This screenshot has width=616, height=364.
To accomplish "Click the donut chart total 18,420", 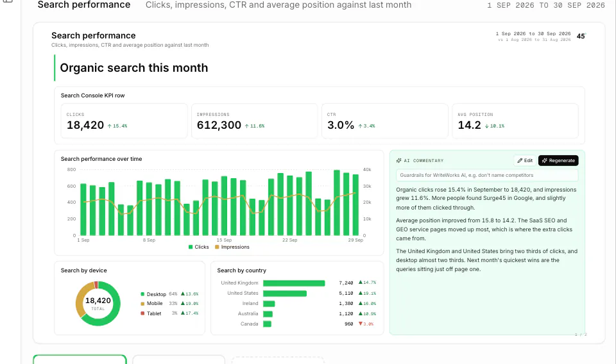I will click(x=98, y=301).
